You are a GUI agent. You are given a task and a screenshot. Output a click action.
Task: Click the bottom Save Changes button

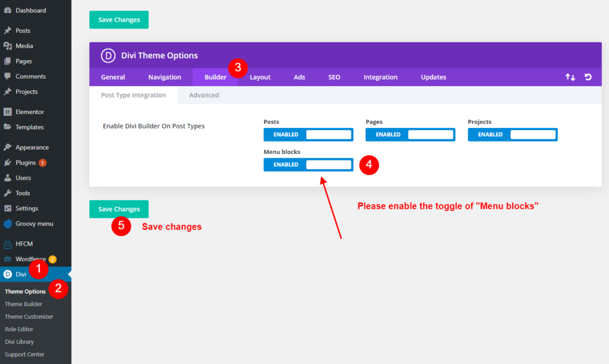[x=119, y=209]
